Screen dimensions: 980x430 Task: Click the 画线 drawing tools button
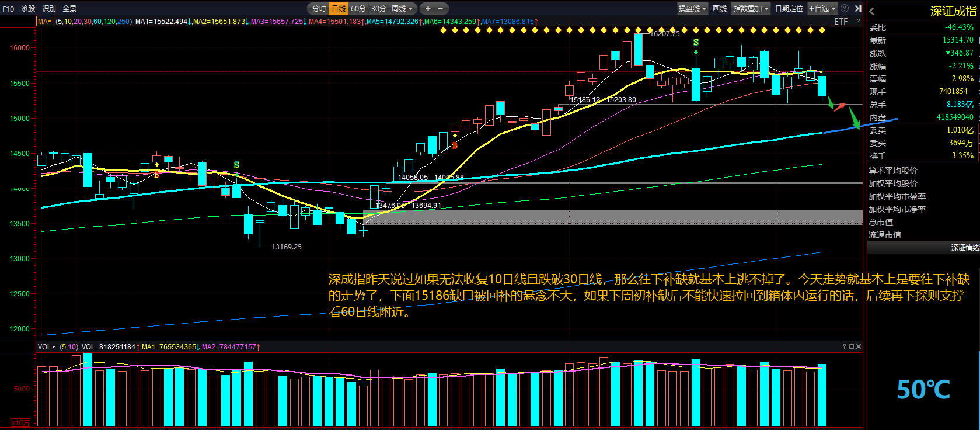[720, 9]
